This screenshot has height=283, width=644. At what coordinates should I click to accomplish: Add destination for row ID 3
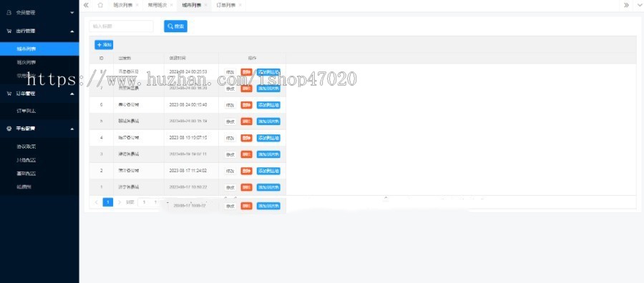(268, 154)
